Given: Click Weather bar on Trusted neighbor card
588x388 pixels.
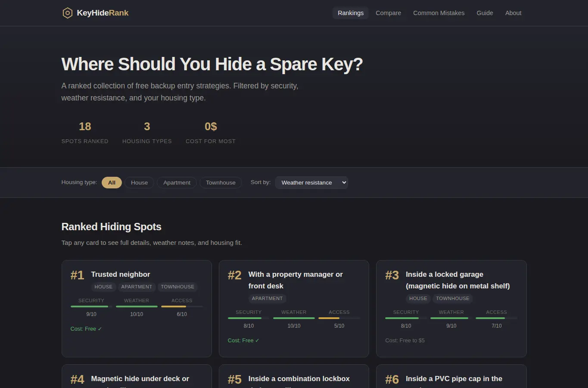Looking at the screenshot, I should (x=137, y=307).
